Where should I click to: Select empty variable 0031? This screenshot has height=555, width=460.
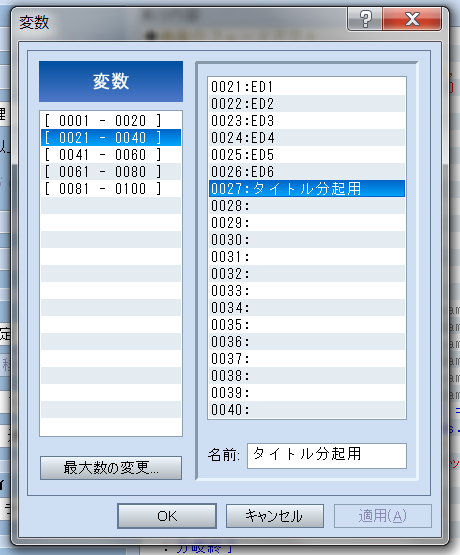307,257
